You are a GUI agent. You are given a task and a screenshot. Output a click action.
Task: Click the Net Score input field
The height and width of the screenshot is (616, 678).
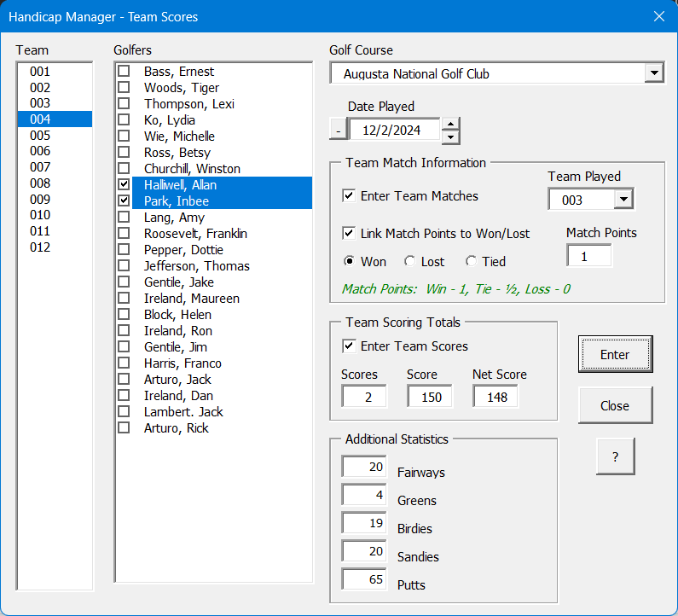[495, 396]
